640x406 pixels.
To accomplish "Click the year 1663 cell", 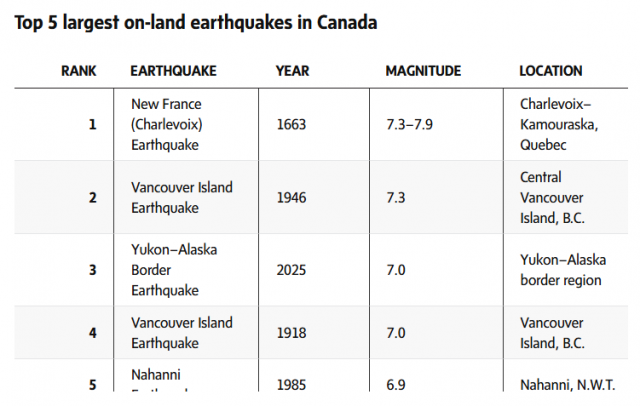I will [291, 125].
